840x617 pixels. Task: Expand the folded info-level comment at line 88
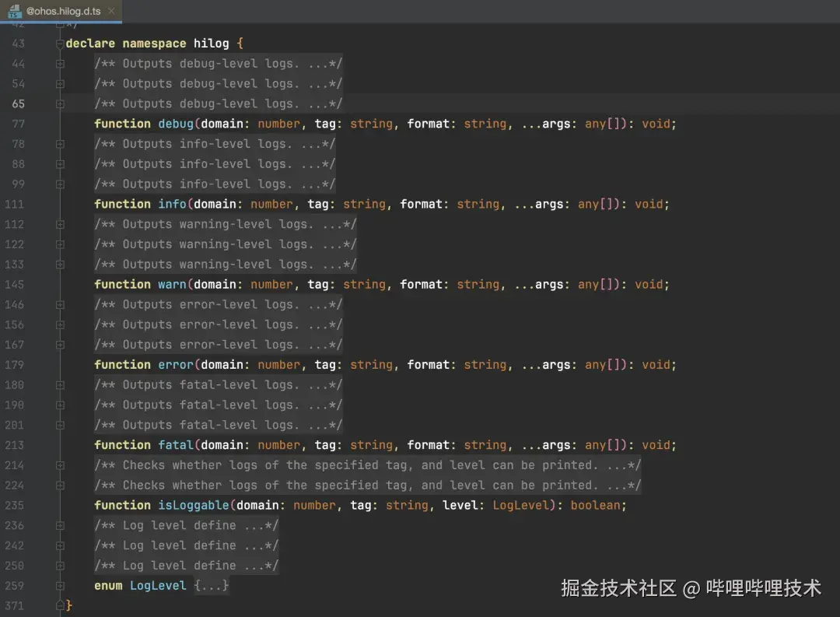(x=60, y=164)
